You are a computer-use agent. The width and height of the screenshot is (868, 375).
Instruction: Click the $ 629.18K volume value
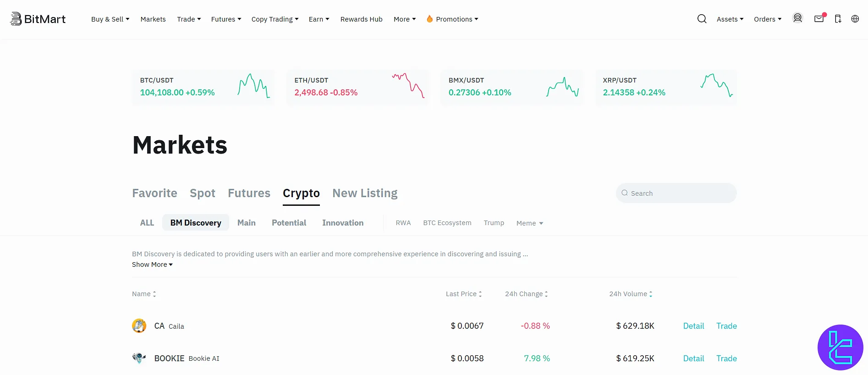(x=635, y=326)
